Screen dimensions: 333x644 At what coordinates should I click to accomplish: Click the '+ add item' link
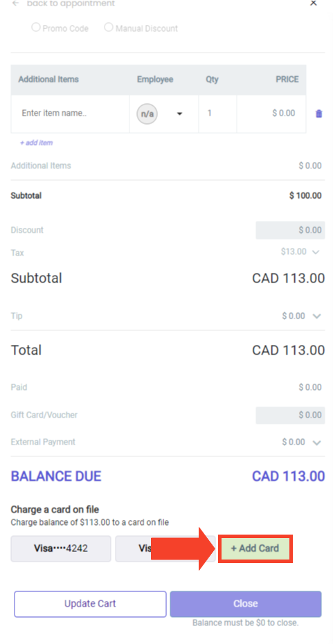click(x=36, y=143)
